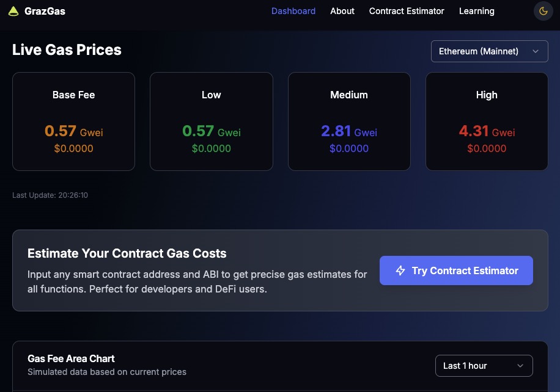Click the Gas Fee Area Chart title
This screenshot has width=560, height=392.
(x=71, y=358)
